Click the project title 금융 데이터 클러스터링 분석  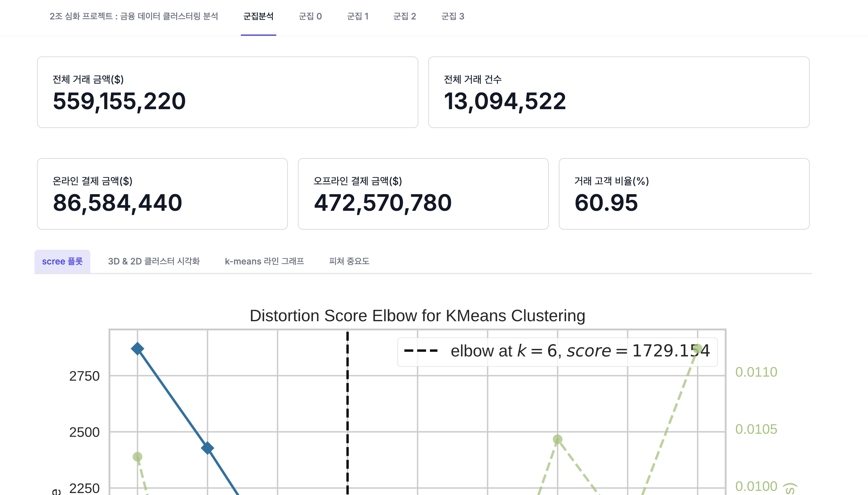coord(134,16)
